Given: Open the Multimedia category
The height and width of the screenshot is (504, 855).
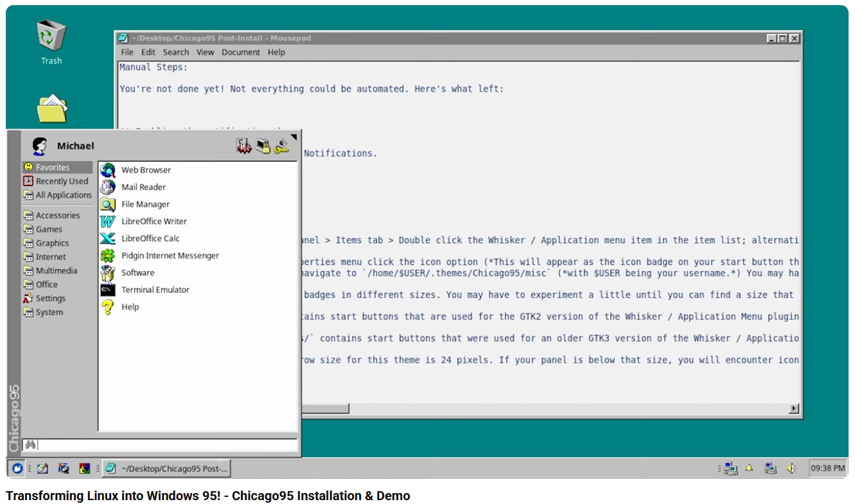Looking at the screenshot, I should point(58,271).
